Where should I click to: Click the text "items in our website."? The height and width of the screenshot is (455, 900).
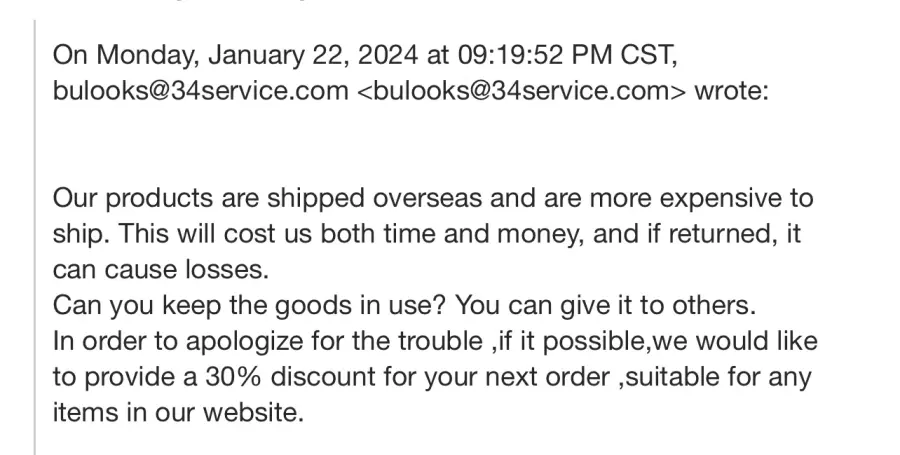[178, 413]
